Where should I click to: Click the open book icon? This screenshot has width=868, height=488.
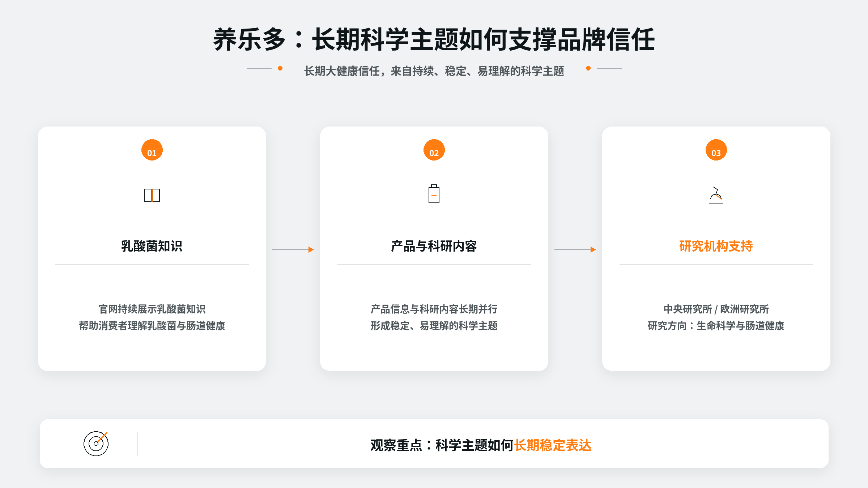click(152, 195)
